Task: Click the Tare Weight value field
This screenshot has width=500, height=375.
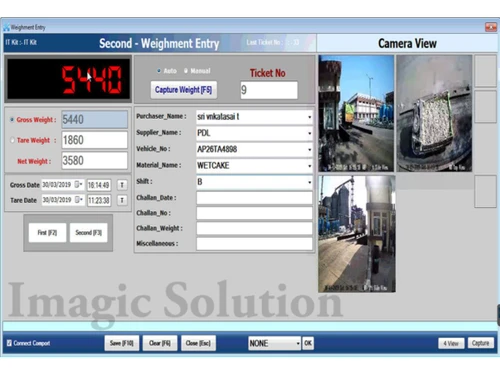Action: point(95,140)
